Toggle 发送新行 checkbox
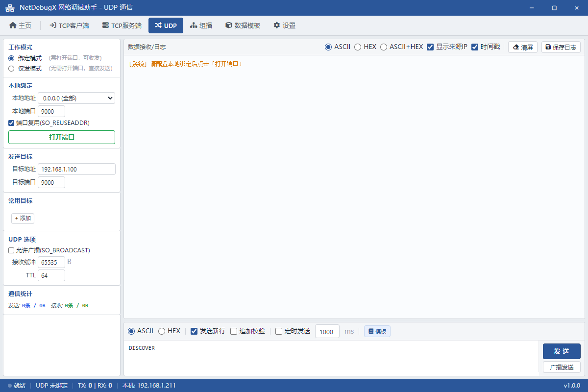 [194, 331]
